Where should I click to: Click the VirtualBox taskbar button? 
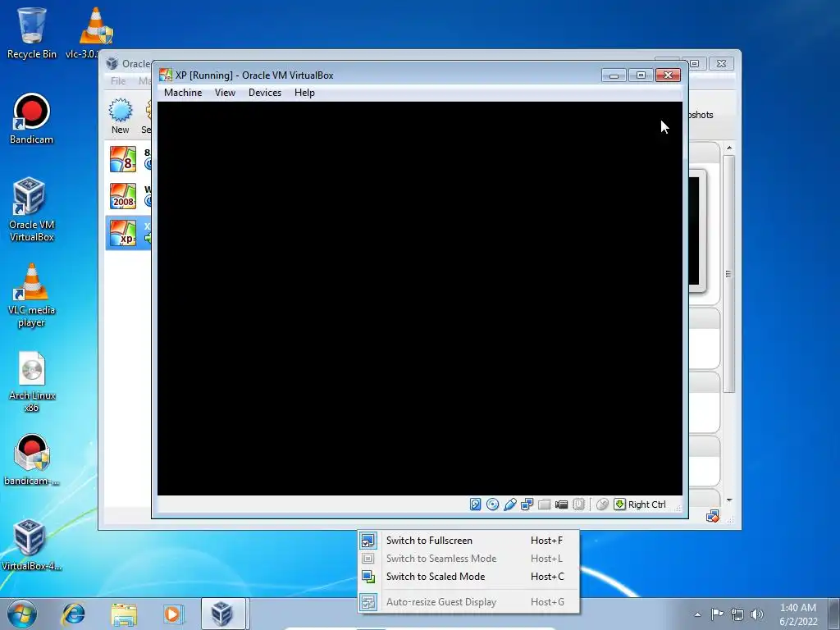223,614
